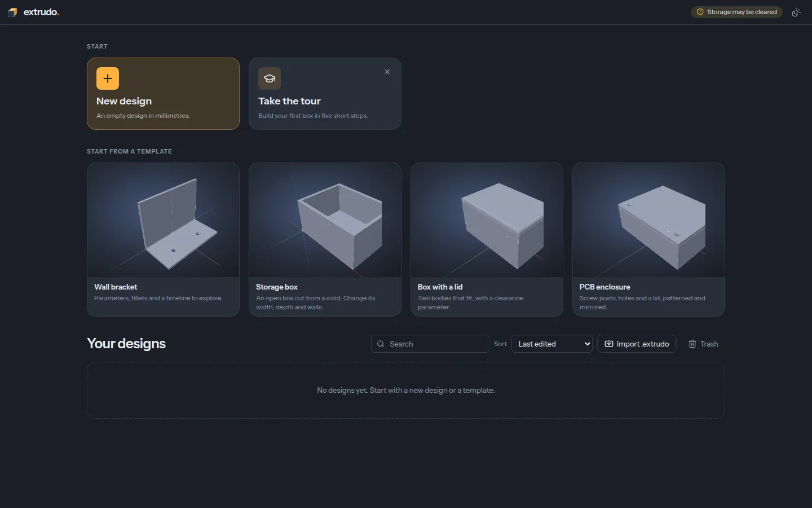
Task: Click the 'Box with a lid' title
Action: [440, 287]
